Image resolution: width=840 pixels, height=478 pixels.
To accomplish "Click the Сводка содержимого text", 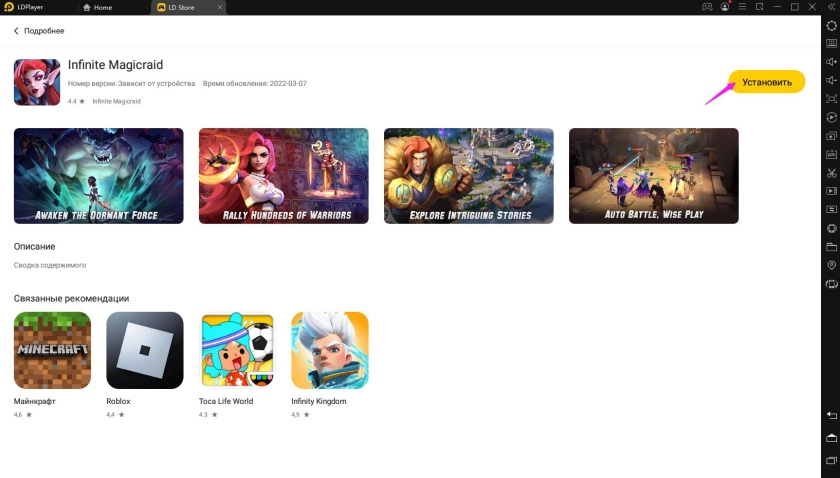I will click(x=50, y=265).
